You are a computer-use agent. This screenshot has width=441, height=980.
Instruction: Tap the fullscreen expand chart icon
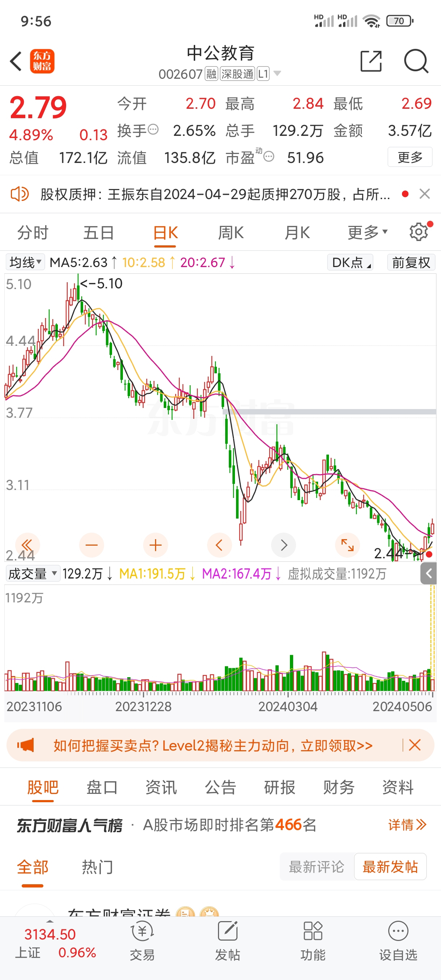tap(347, 545)
